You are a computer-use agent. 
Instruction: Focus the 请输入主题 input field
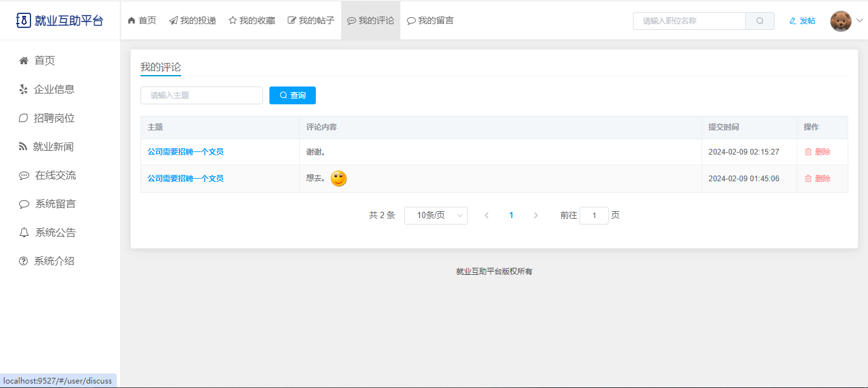201,95
